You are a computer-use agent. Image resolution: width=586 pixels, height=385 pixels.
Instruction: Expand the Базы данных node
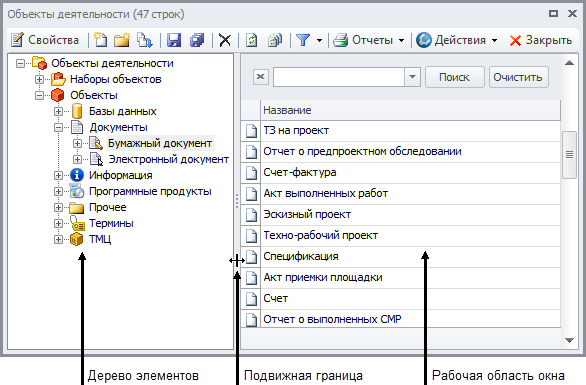point(58,111)
